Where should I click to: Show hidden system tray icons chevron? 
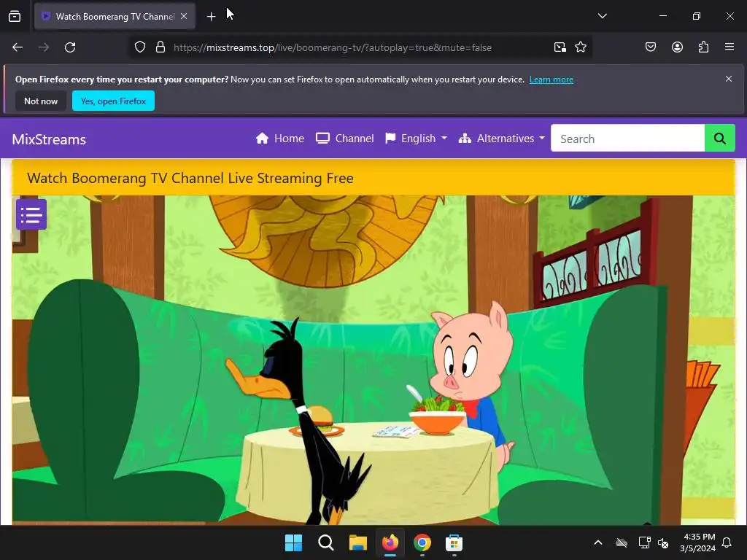[598, 542]
